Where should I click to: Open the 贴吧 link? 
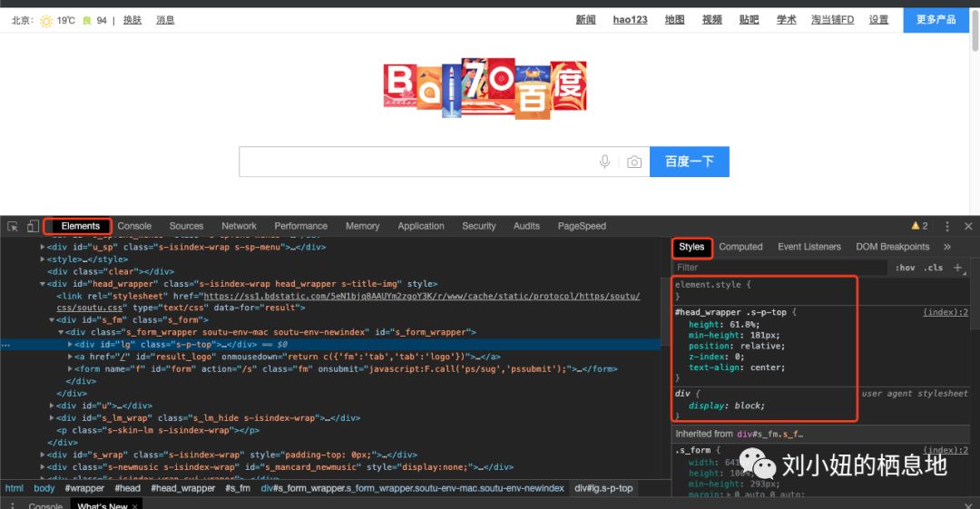pyautogui.click(x=749, y=20)
